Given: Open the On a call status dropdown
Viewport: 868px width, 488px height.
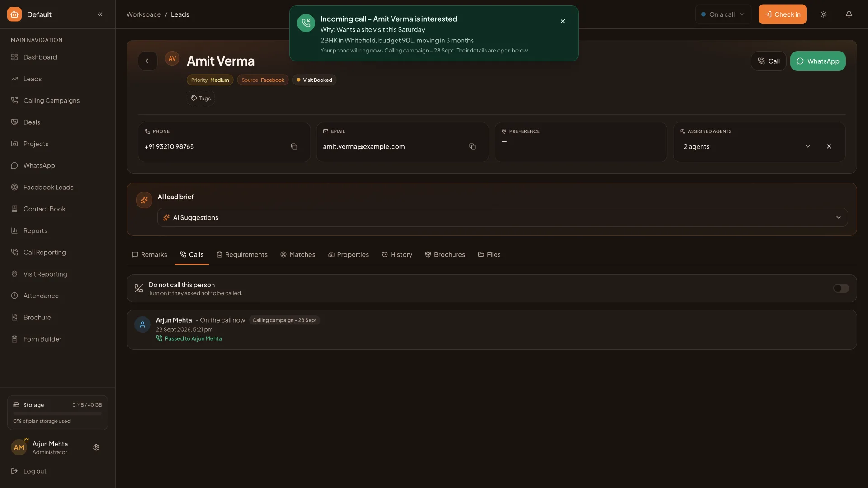Looking at the screenshot, I should (723, 14).
